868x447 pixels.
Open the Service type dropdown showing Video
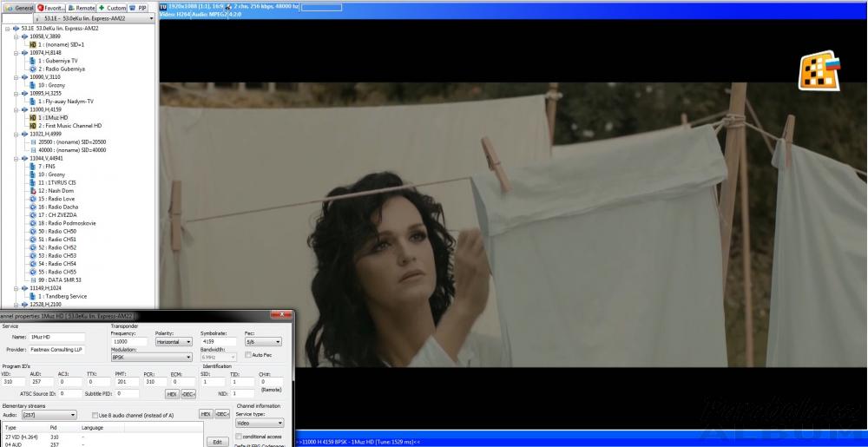(260, 424)
